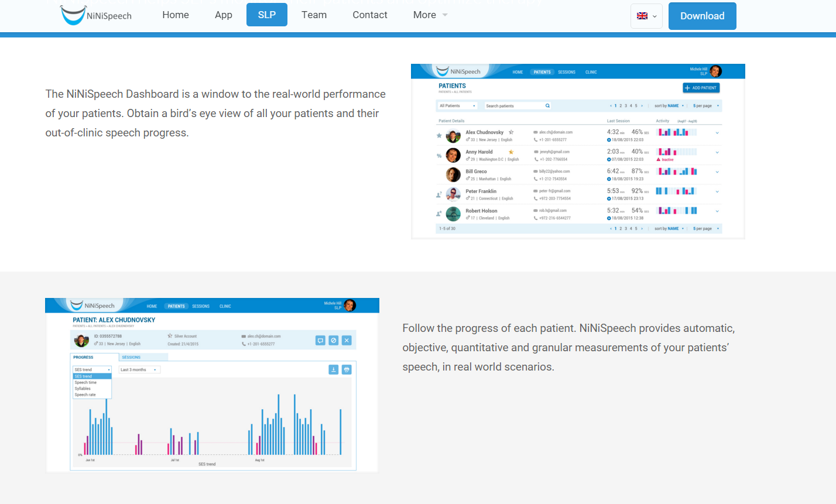The width and height of the screenshot is (836, 504).
Task: Click Robert Holson's avatar photo
Action: 453,214
